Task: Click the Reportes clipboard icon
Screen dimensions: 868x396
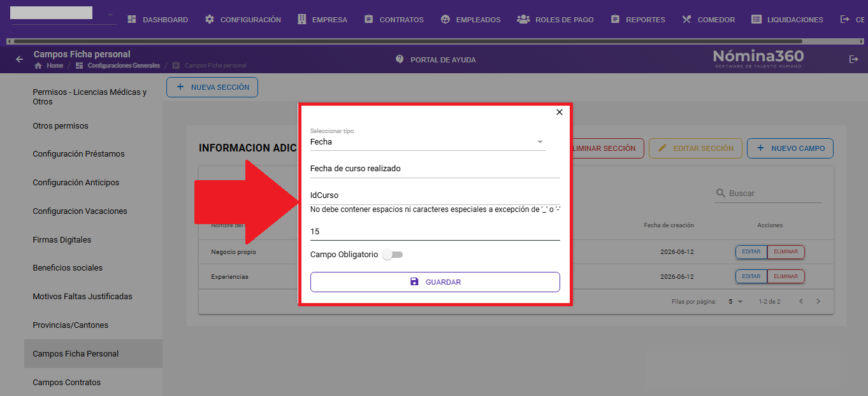Action: click(615, 20)
